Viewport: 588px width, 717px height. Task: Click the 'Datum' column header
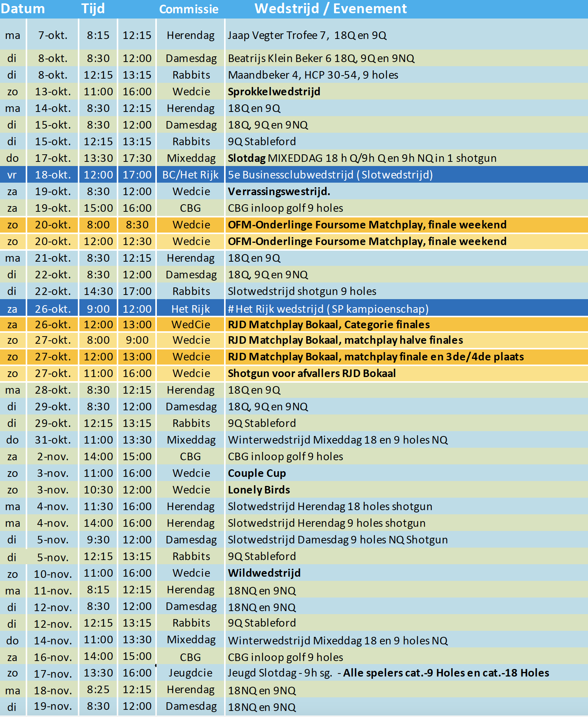23,9
